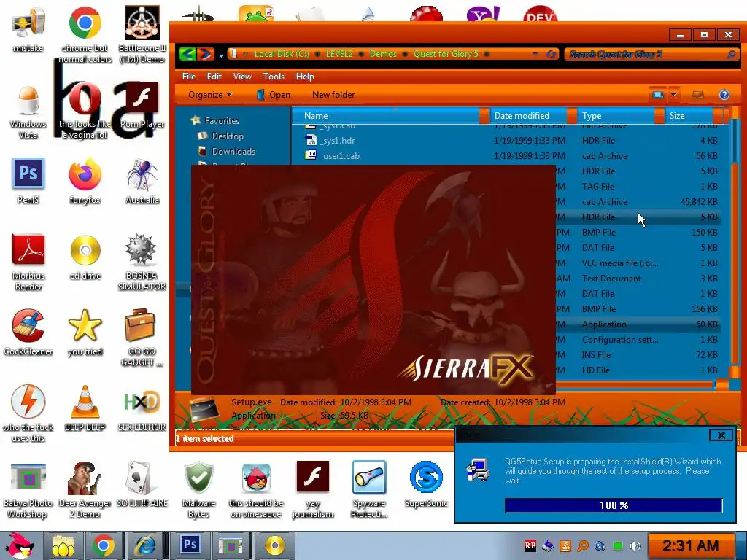This screenshot has height=560, width=747.
Task: Open the Opera icon labeled 'this looks like'
Action: tap(85, 100)
